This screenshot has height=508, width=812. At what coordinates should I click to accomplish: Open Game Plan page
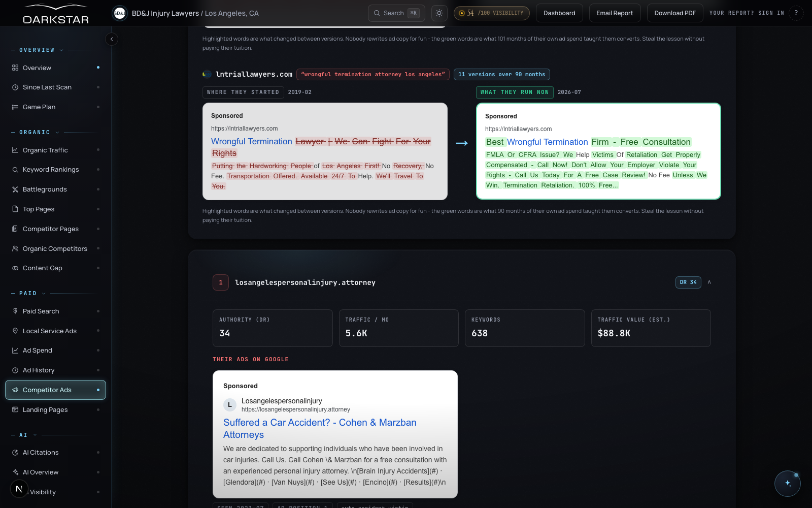click(x=55, y=107)
